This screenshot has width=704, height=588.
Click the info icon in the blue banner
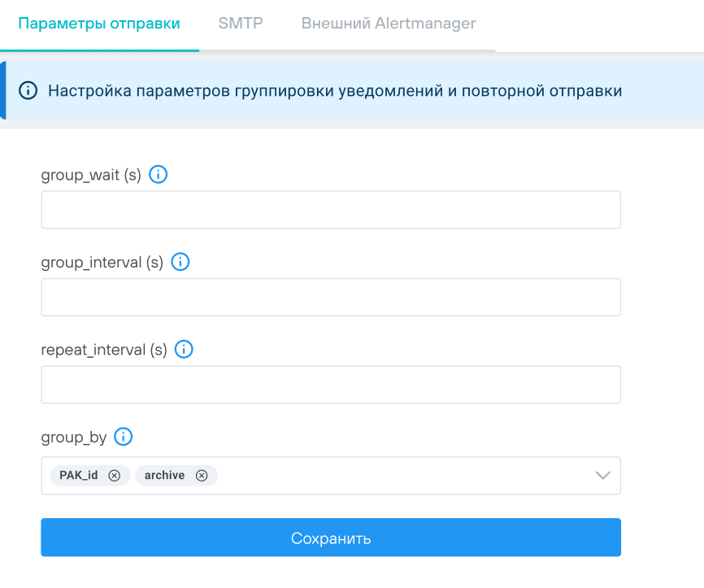[x=28, y=91]
